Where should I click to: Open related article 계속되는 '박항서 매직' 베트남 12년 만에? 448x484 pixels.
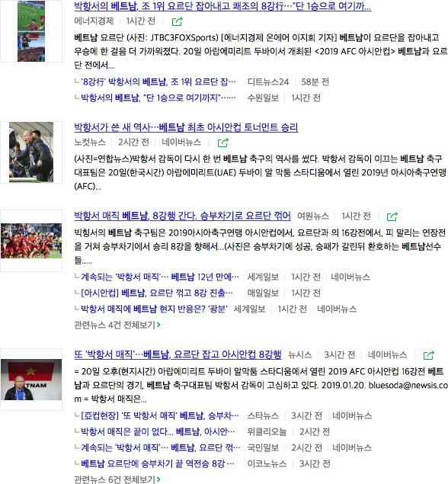click(x=159, y=277)
